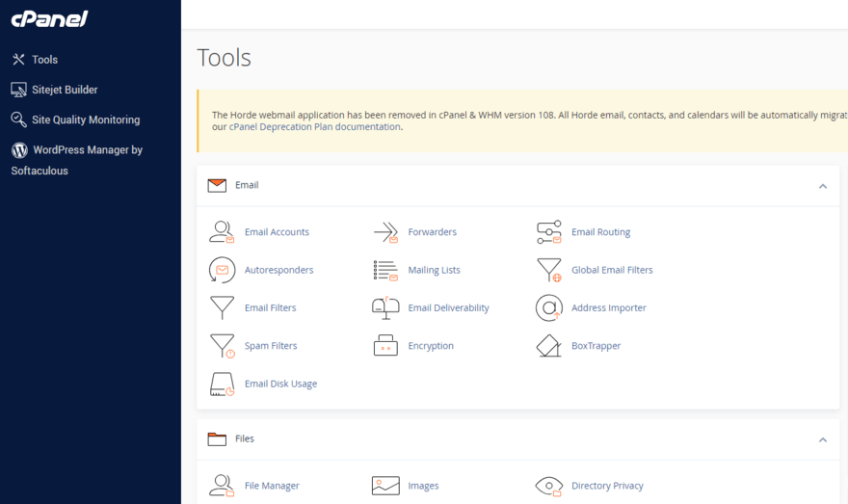Click the Email Disk Usage drive icon

(222, 384)
